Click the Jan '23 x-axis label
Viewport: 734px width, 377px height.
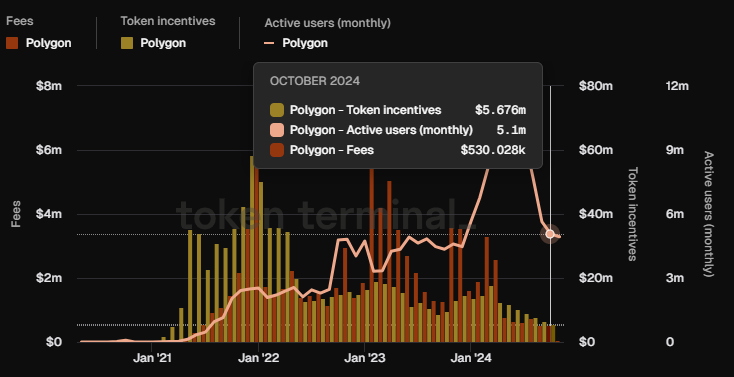click(x=365, y=359)
